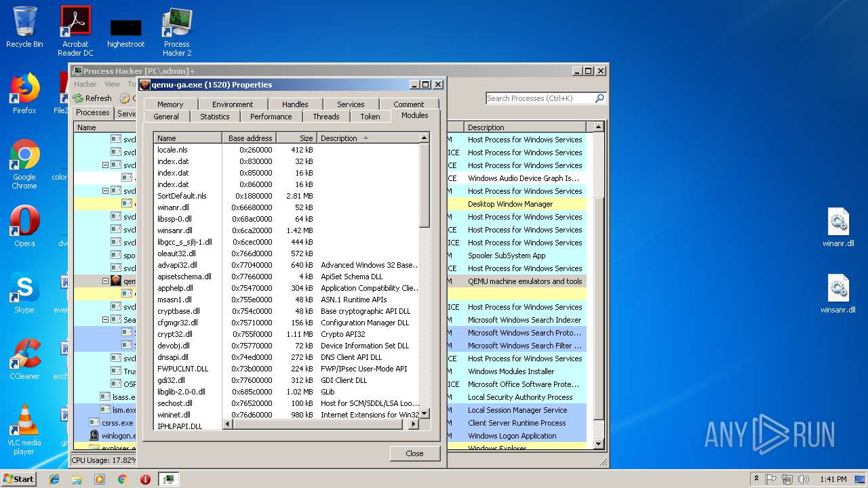Select crypt32.dll module row
The height and width of the screenshot is (488, 868).
tap(286, 334)
